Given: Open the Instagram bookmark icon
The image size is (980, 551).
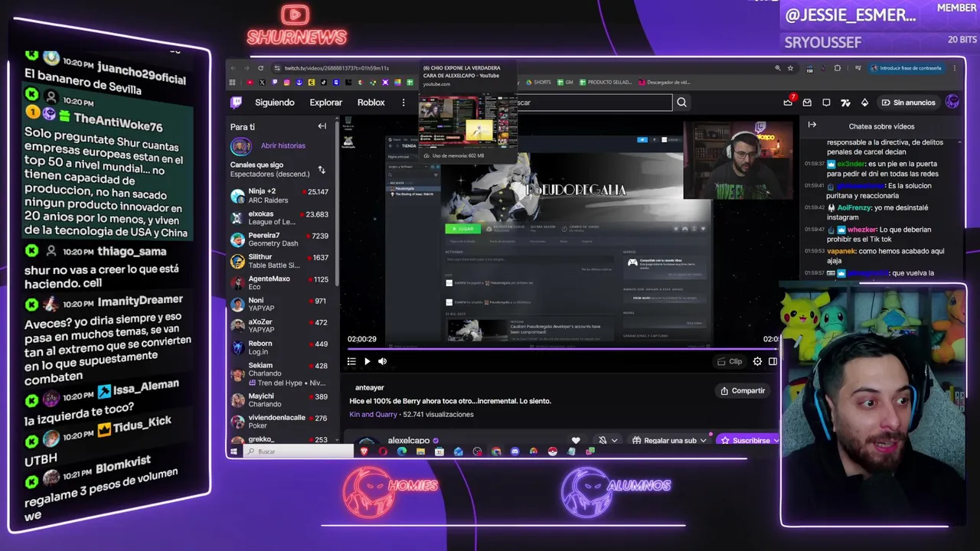Looking at the screenshot, I should pyautogui.click(x=287, y=82).
